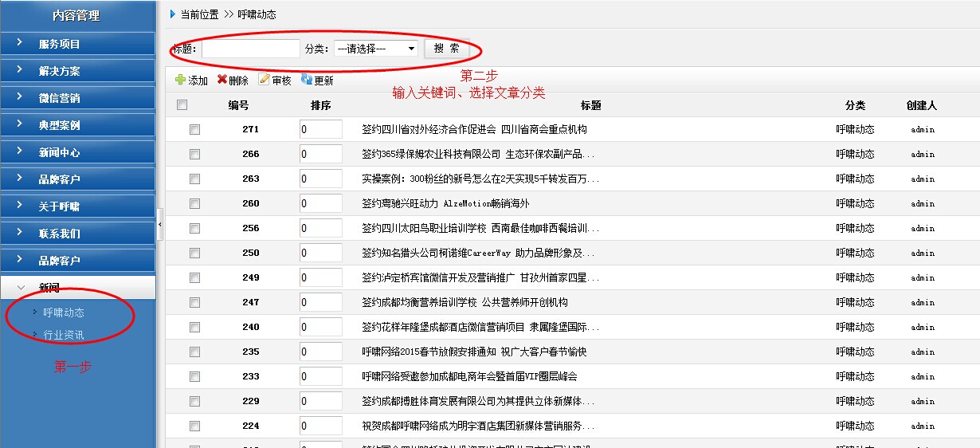Click the 标题 search input field
The image size is (980, 448).
[250, 49]
